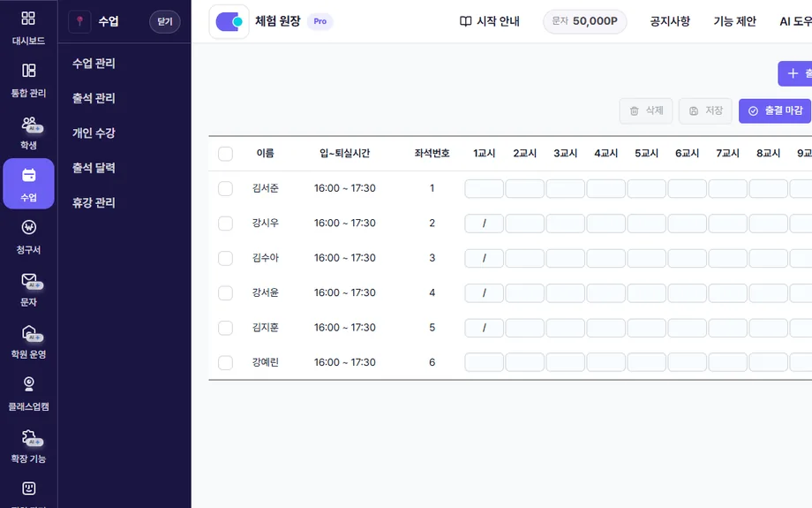The height and width of the screenshot is (508, 812).
Task: Click the Pro plan badge
Action: pyautogui.click(x=320, y=21)
